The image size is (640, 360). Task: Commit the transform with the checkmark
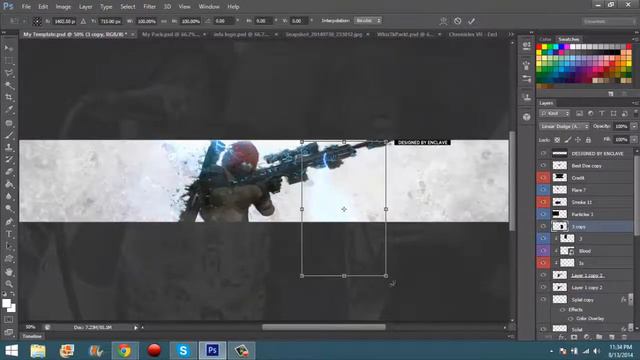[x=471, y=21]
